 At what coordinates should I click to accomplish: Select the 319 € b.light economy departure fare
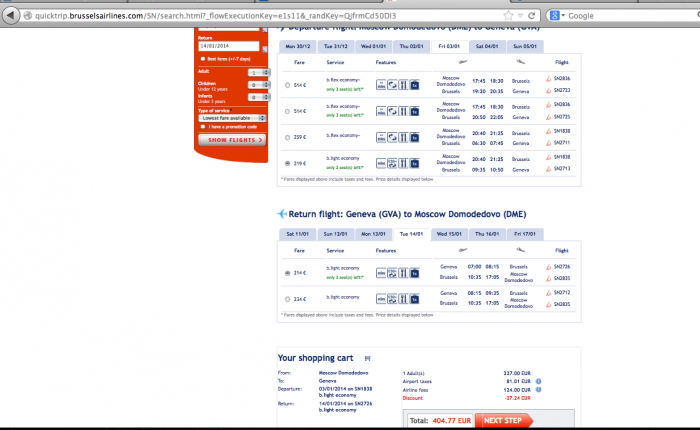click(288, 163)
